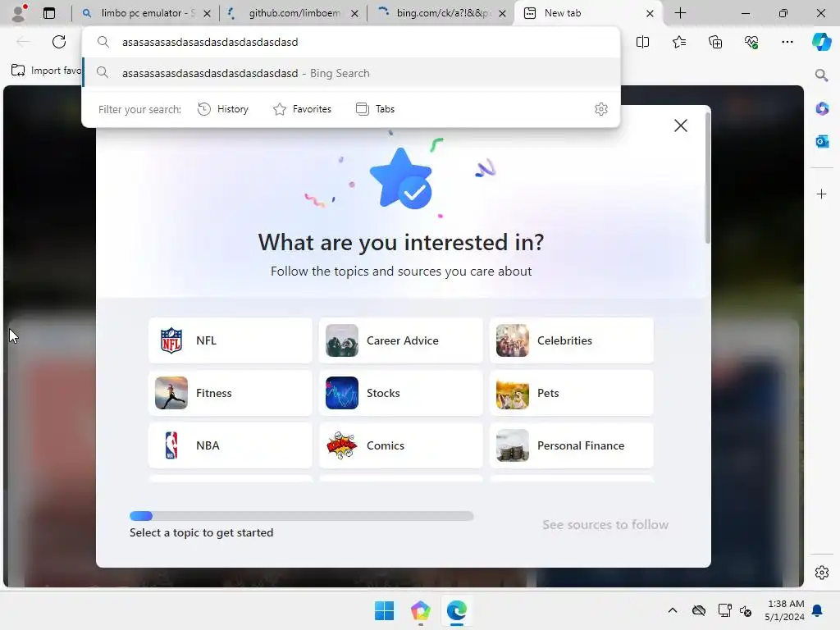Refresh the current page
This screenshot has height=630, width=840.
coord(59,42)
